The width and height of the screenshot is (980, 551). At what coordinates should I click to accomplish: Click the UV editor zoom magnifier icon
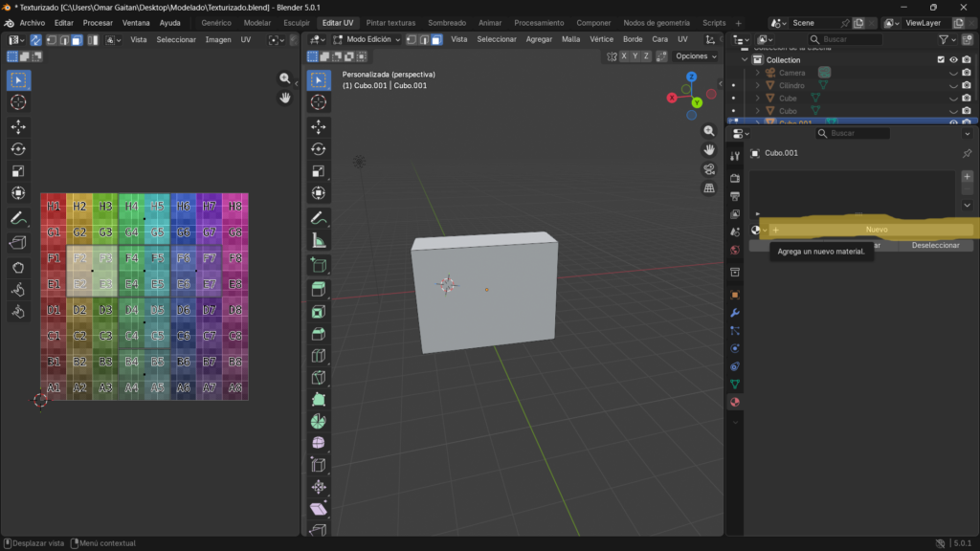[x=284, y=78]
